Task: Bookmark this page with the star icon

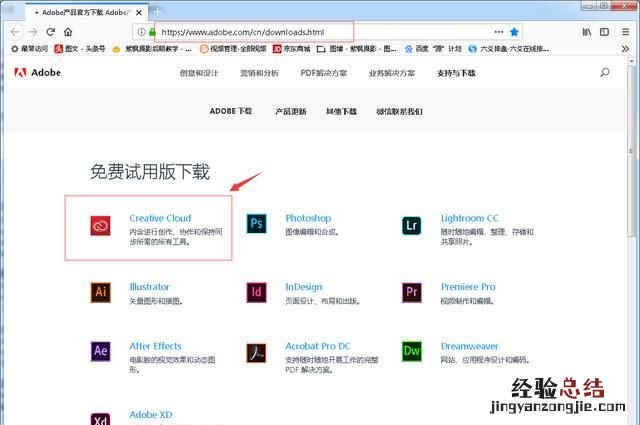Action: point(514,31)
